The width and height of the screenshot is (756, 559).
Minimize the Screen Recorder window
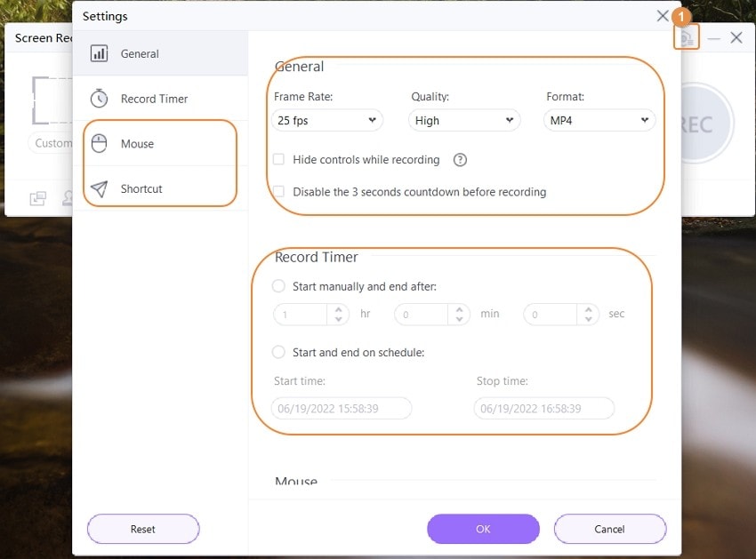713,38
